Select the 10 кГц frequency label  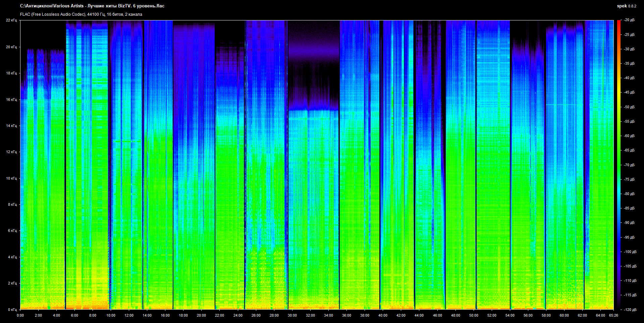click(x=11, y=178)
